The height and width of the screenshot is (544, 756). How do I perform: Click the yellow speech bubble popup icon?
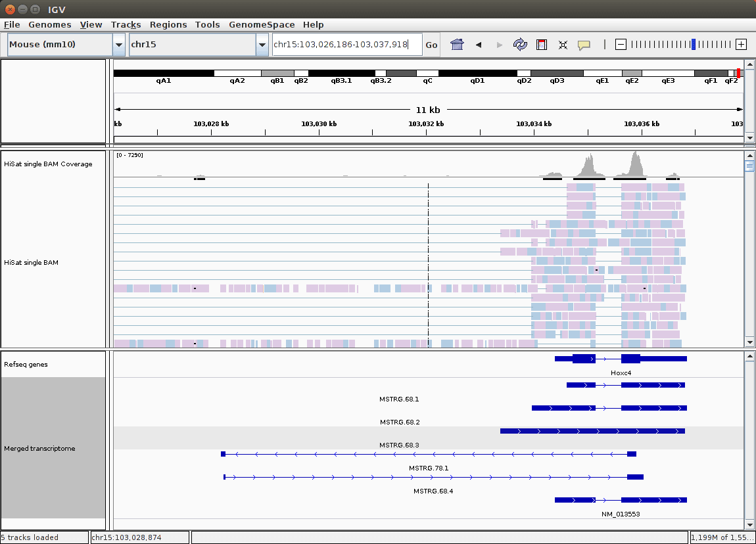pos(584,45)
